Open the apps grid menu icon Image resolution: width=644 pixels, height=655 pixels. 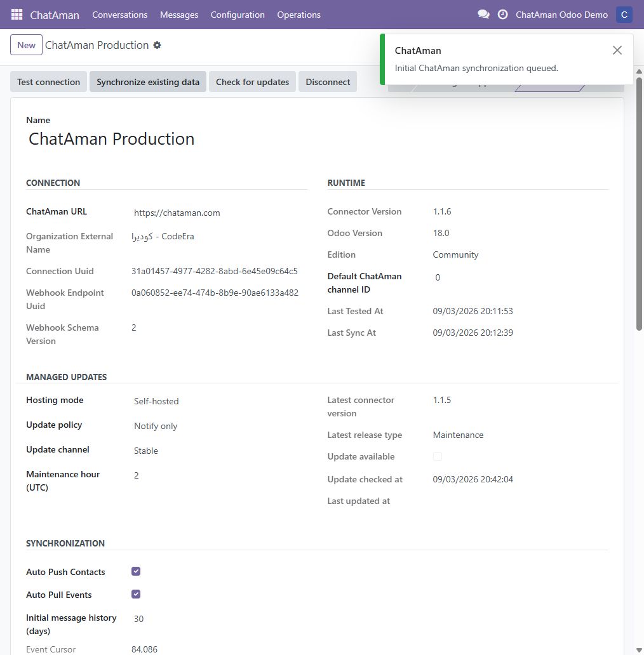click(x=17, y=15)
